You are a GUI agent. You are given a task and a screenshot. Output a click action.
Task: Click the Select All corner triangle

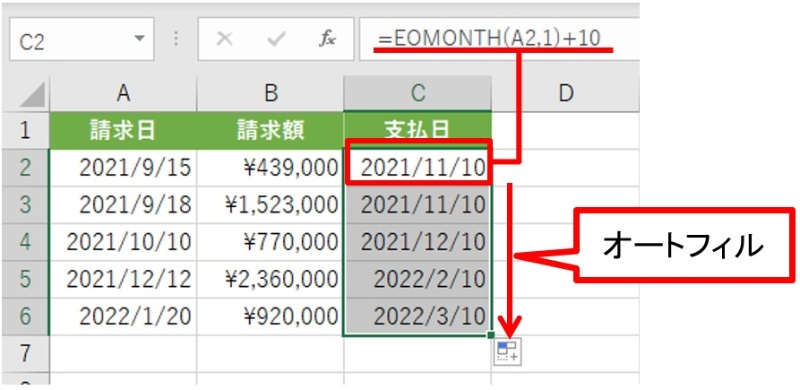pos(32,95)
